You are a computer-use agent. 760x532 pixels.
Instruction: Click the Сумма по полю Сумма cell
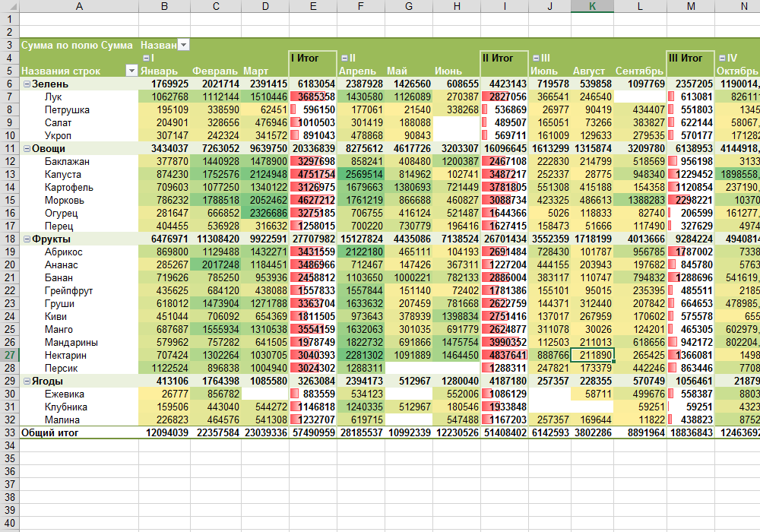(79, 45)
